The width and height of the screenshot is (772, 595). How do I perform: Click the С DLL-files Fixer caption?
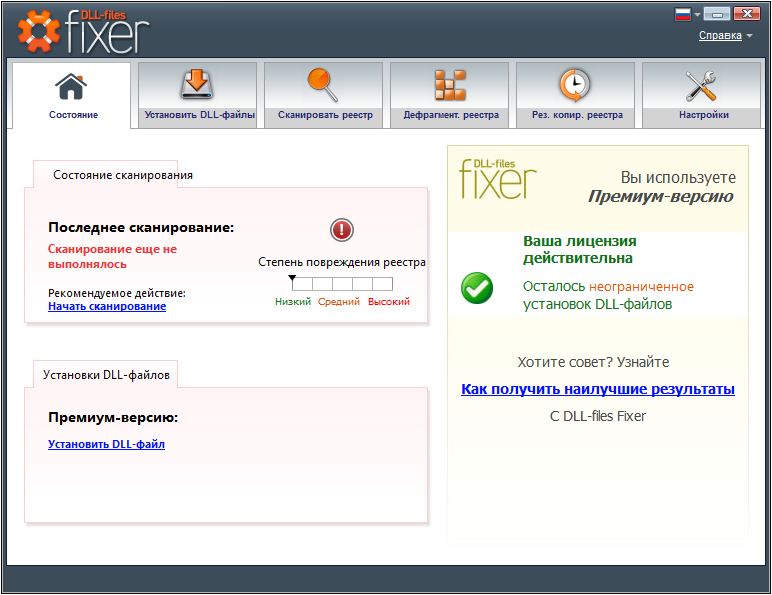tap(598, 416)
